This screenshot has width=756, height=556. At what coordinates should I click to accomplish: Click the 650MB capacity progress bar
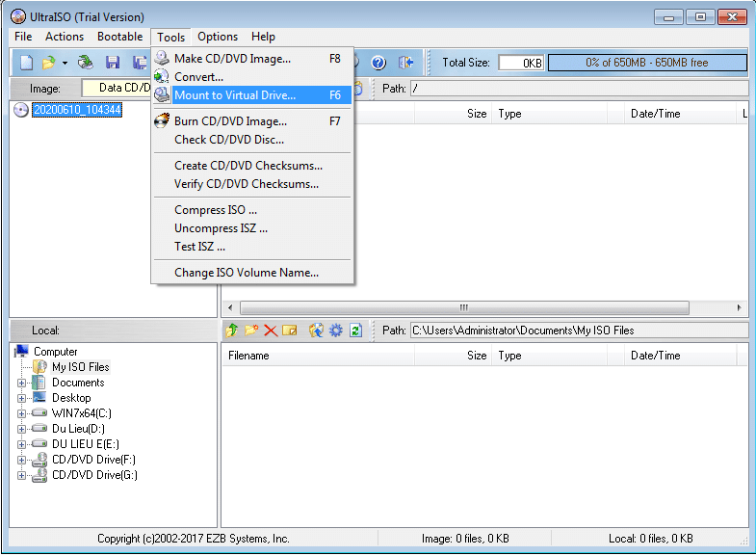point(647,63)
